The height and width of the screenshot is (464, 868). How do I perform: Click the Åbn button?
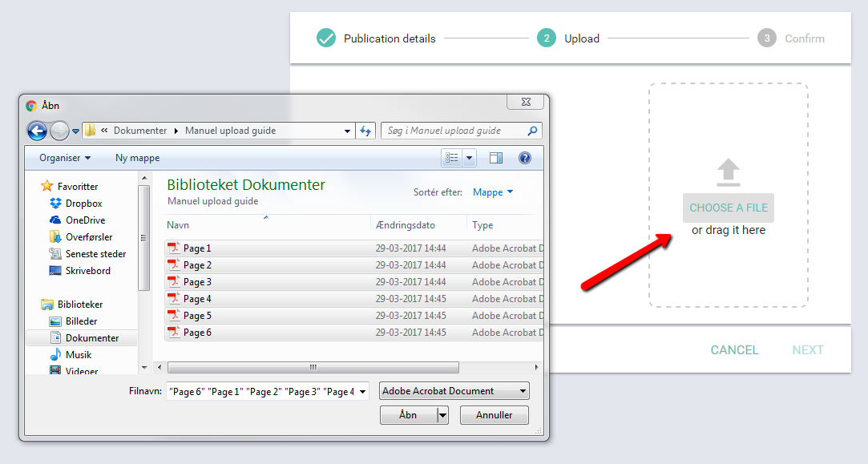click(408, 415)
